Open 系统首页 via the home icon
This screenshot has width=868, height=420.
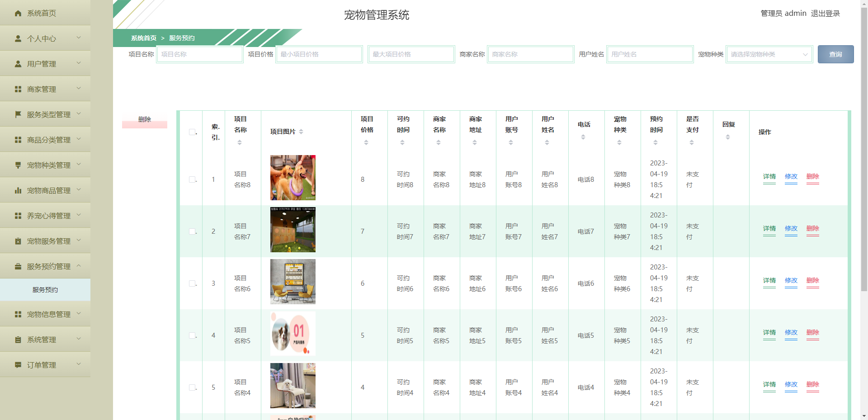click(x=17, y=13)
